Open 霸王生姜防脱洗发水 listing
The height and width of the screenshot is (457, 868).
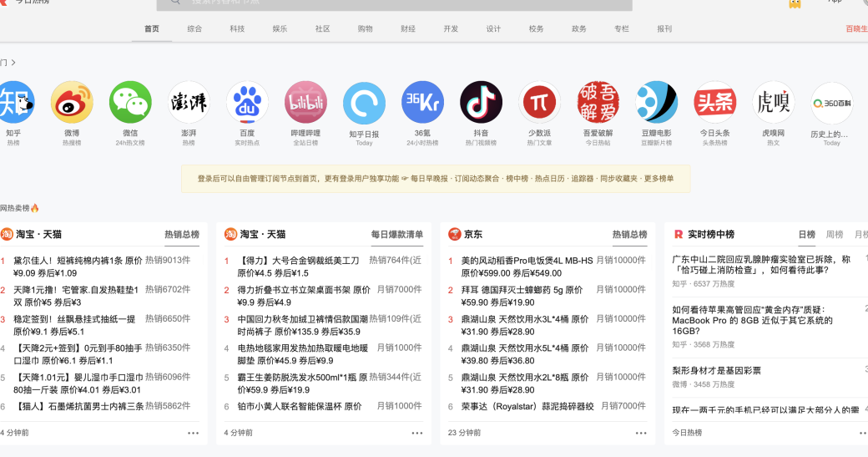303,383
